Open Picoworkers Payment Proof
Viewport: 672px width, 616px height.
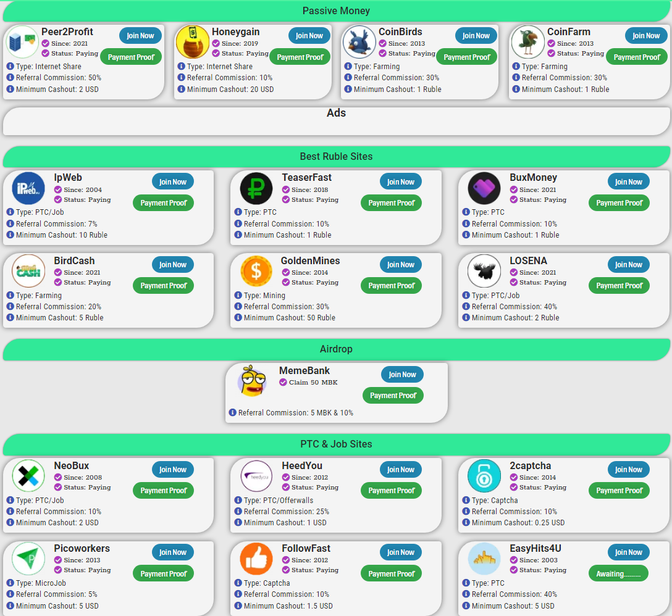163,573
